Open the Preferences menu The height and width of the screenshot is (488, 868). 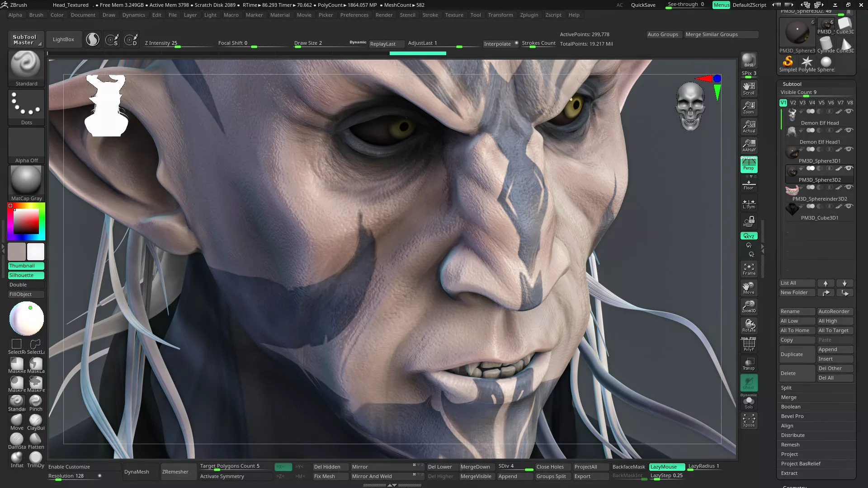(x=354, y=15)
